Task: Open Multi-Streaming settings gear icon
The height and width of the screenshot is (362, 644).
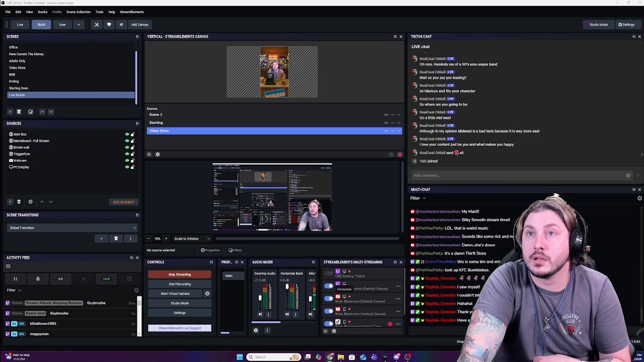Action: pos(334,331)
